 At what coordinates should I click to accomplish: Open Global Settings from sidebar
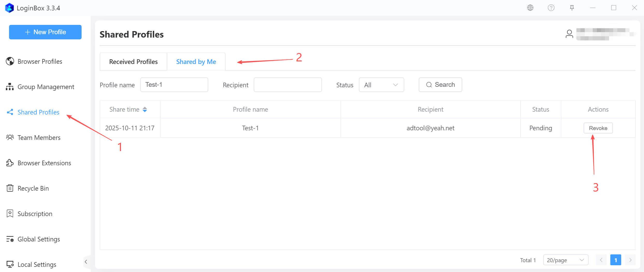(39, 239)
